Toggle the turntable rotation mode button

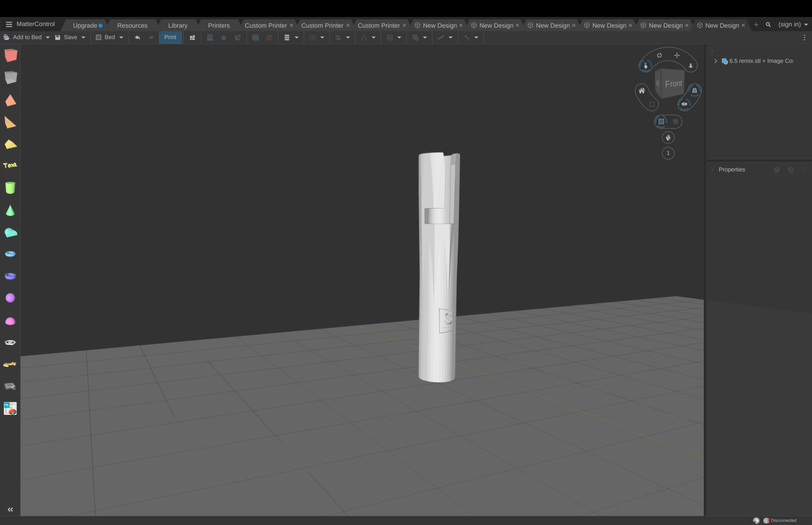(x=684, y=104)
